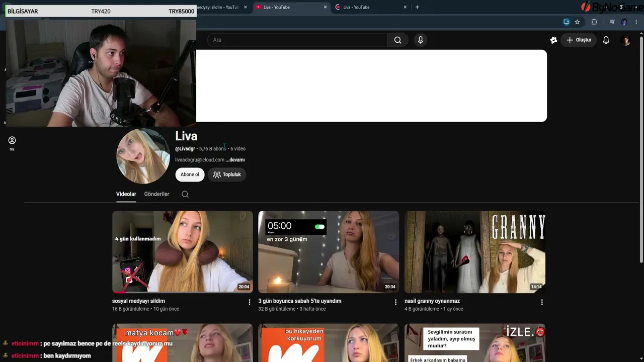Play the GRANNY thumbnail video
Screen dimensions: 644x362
point(475,252)
